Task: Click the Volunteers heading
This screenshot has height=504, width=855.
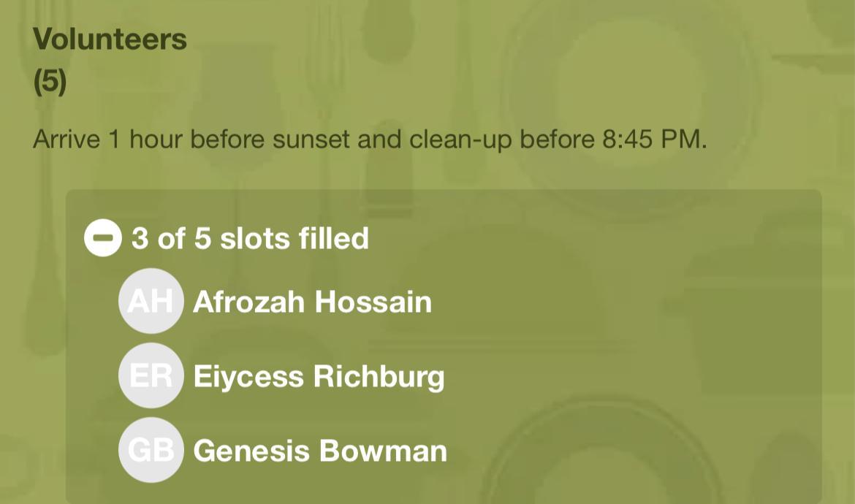Action: point(110,39)
